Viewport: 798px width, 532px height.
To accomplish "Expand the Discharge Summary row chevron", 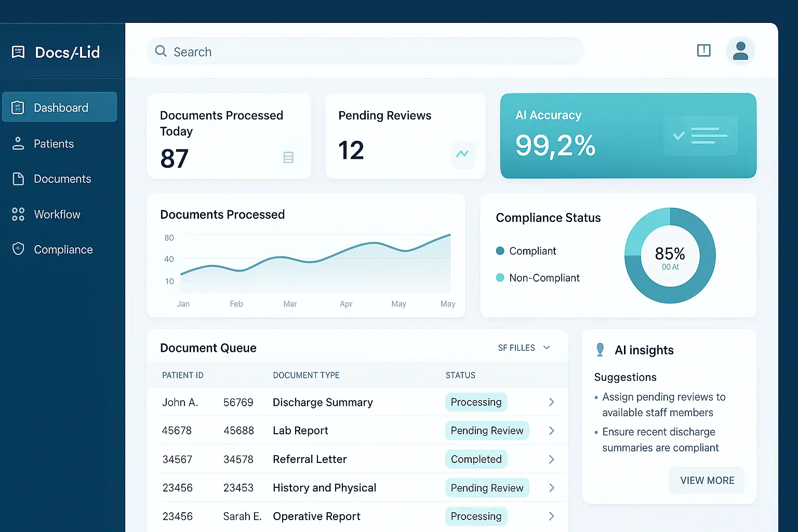I will [551, 402].
